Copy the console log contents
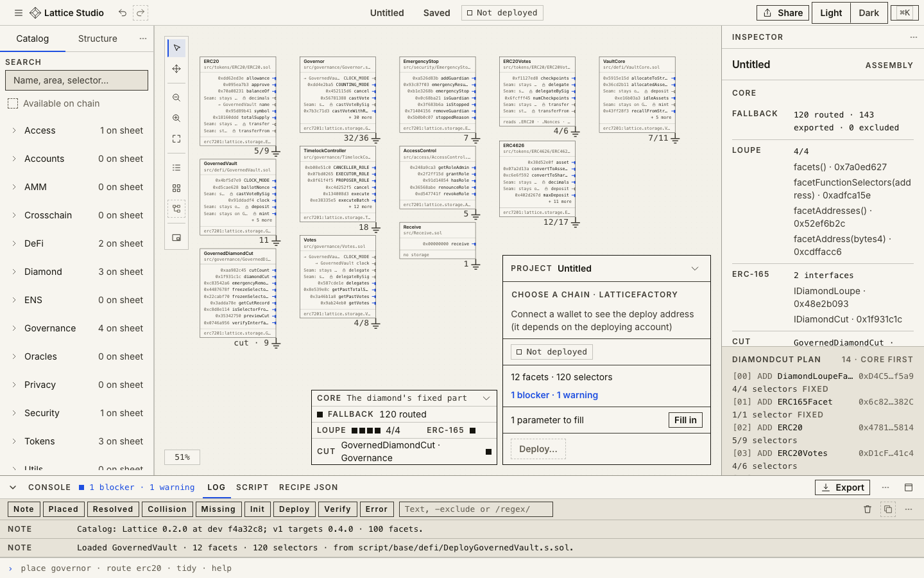This screenshot has width=924, height=578. tap(888, 509)
